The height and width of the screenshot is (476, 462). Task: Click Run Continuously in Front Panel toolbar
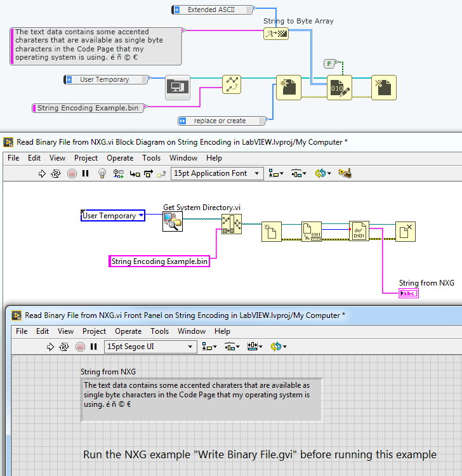coord(65,347)
